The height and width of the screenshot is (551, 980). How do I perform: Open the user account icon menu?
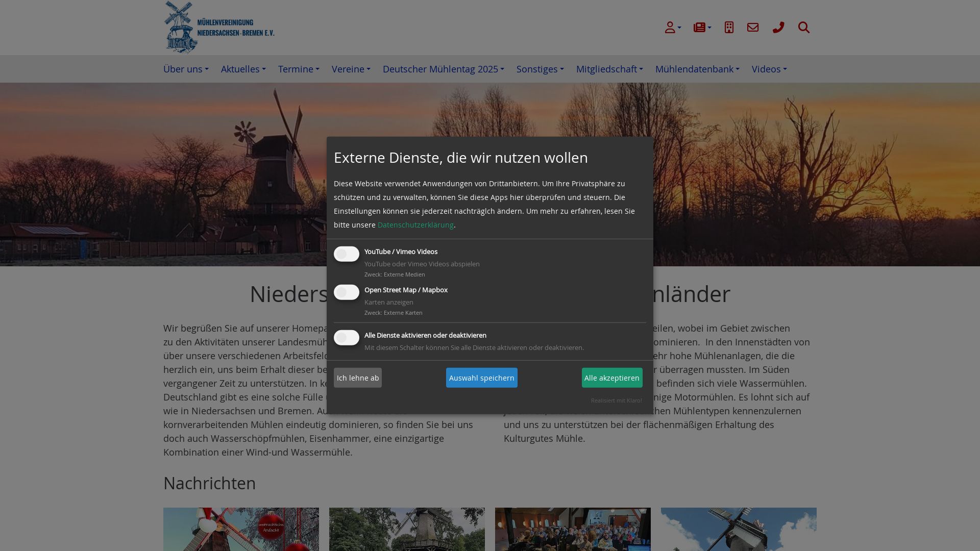click(673, 28)
